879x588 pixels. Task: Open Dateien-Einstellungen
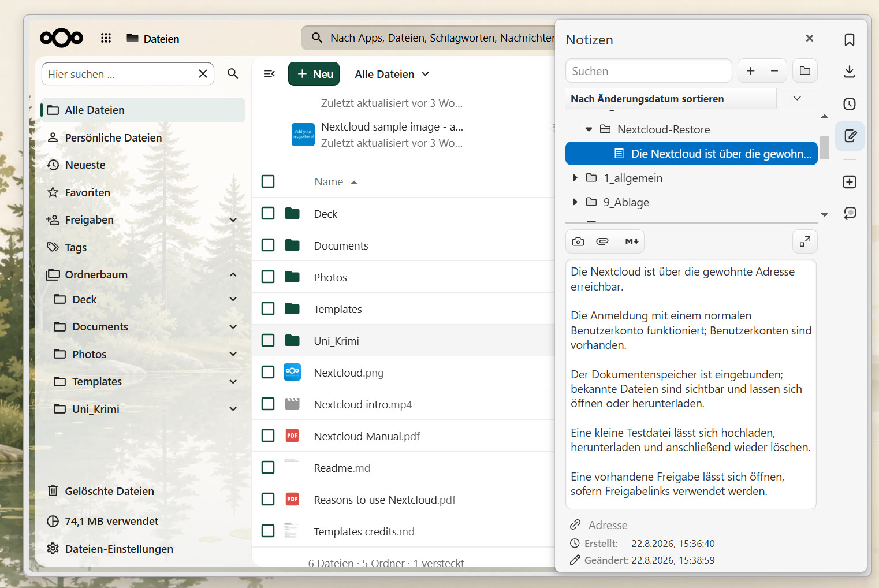point(143,549)
